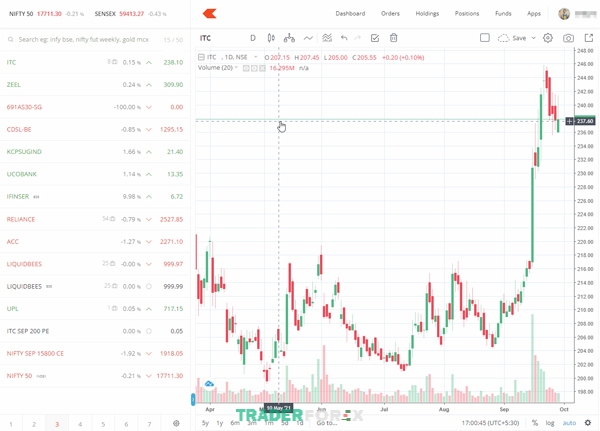Image resolution: width=600 pixels, height=431 pixels.
Task: Toggle log scale mode
Action: point(550,423)
